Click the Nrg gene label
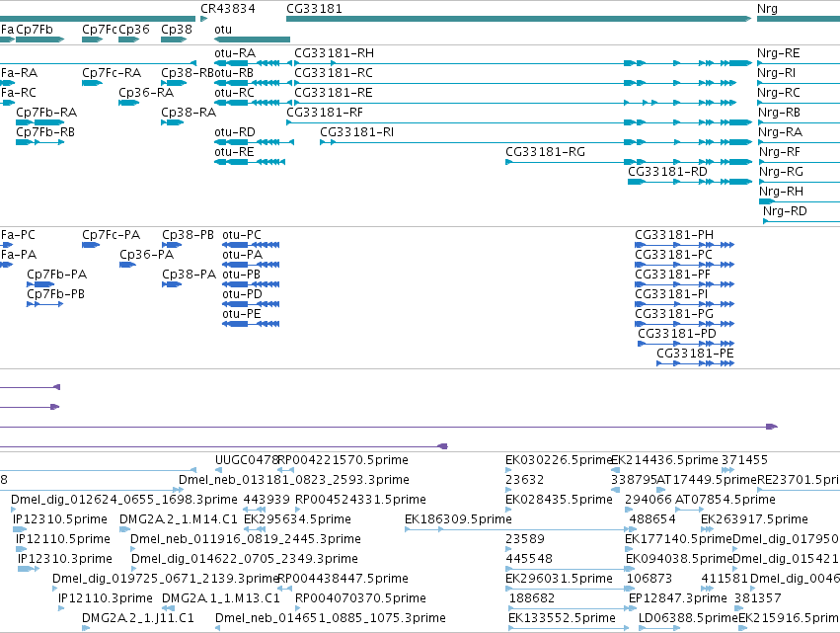The height and width of the screenshot is (633, 840). (x=767, y=9)
